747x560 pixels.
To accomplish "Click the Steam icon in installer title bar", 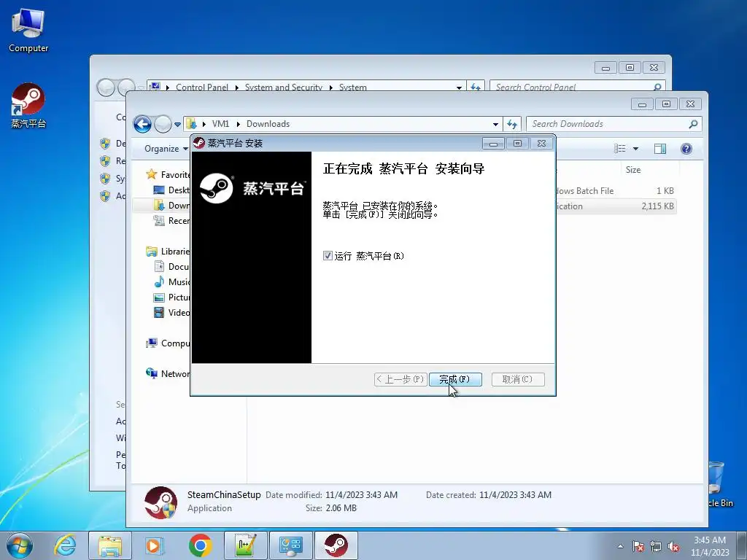I will click(x=199, y=143).
